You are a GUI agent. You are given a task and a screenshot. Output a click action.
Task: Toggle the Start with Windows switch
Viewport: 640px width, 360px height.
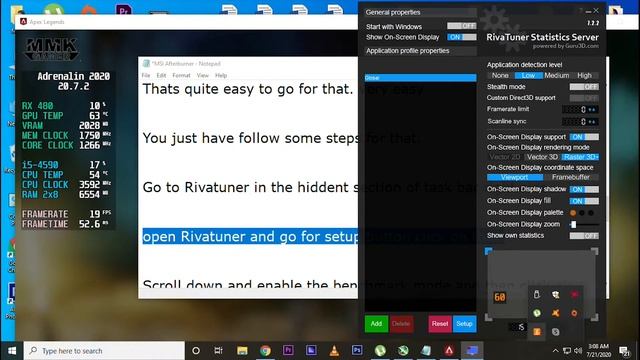(462, 26)
